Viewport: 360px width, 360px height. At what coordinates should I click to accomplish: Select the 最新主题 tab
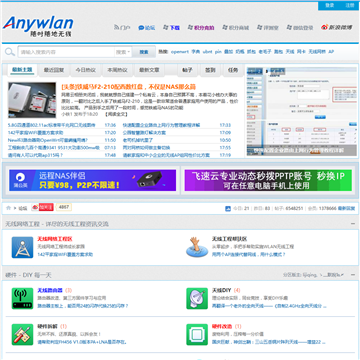[x=22, y=70]
